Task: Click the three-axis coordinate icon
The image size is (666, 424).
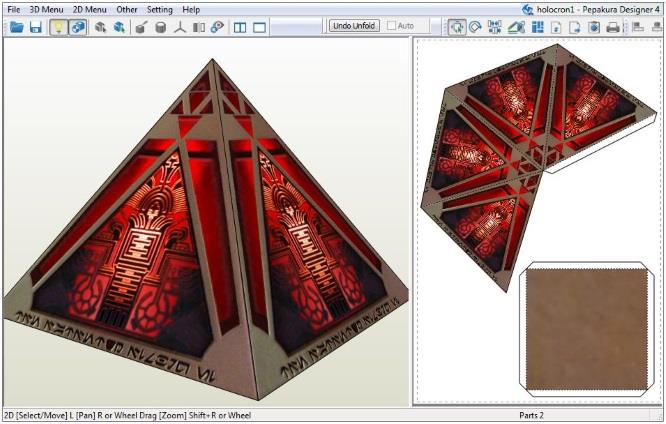Action: click(x=180, y=27)
